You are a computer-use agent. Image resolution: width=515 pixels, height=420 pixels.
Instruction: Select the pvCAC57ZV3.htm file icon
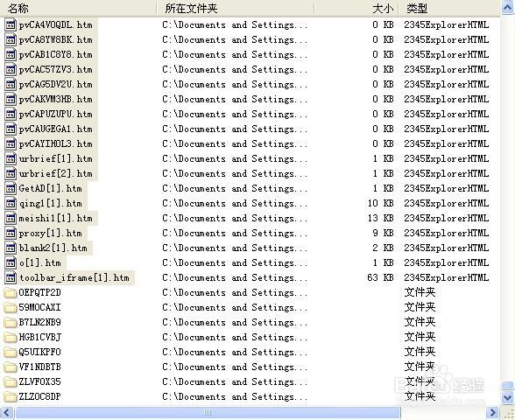[11, 70]
